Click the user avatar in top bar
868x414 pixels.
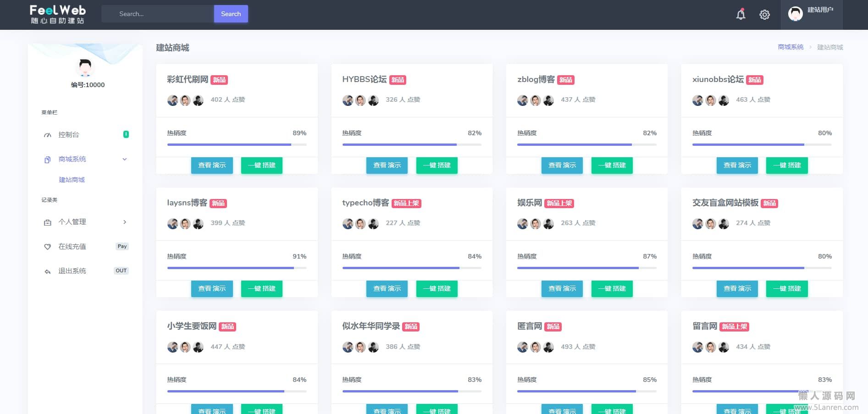pos(795,14)
